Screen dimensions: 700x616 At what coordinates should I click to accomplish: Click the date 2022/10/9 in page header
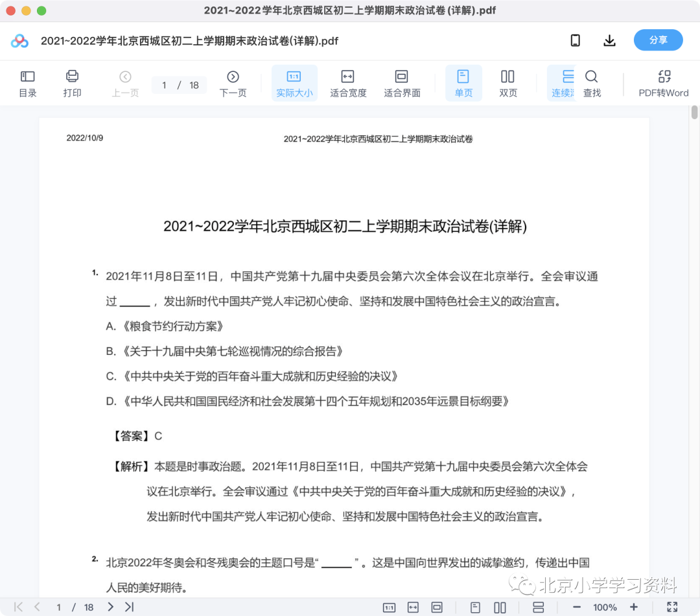(x=85, y=138)
